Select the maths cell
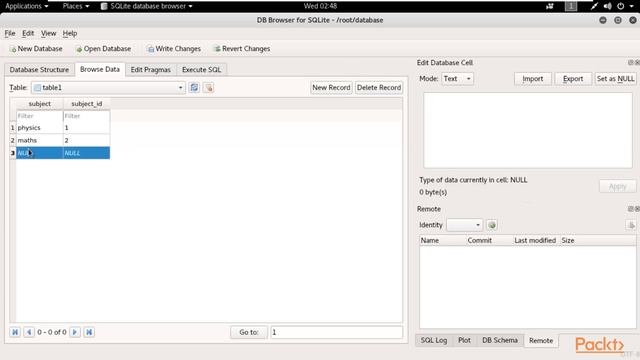 [x=40, y=140]
